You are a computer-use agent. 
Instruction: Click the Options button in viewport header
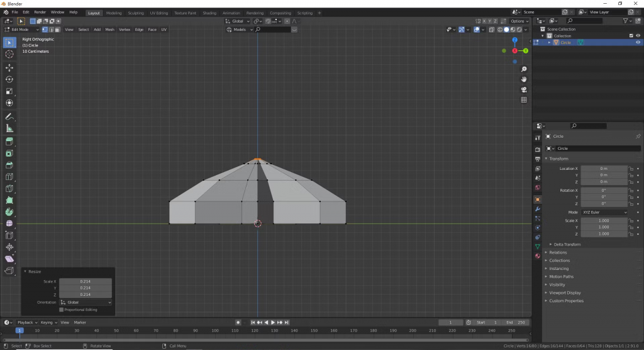click(x=519, y=21)
